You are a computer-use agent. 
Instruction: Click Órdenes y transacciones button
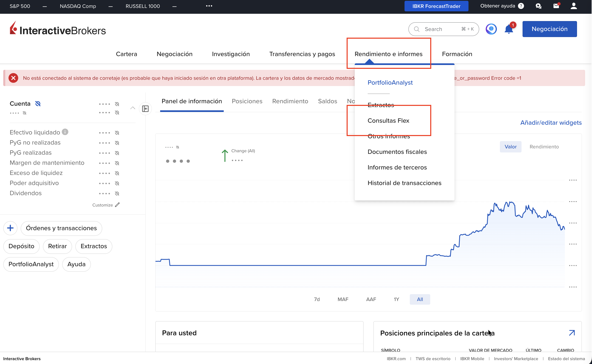point(61,228)
